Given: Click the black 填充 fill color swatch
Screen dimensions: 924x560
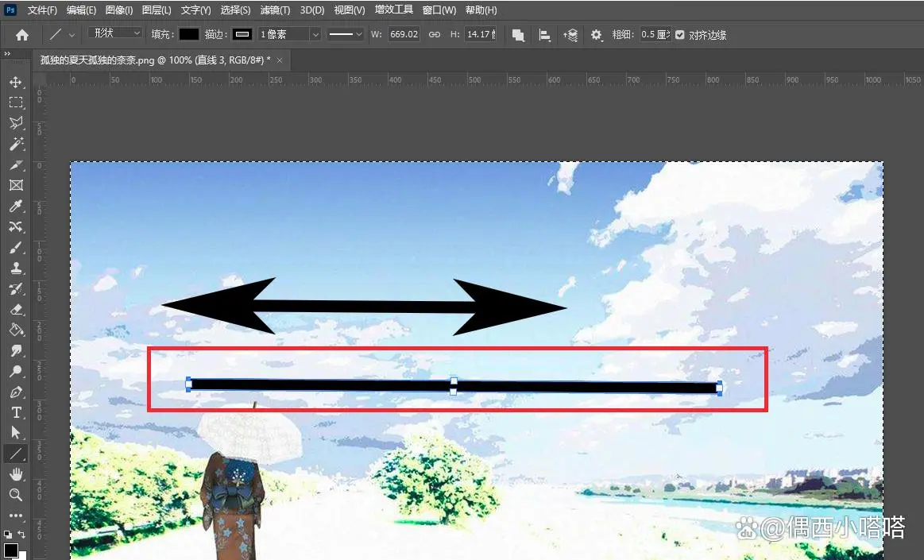Looking at the screenshot, I should point(188,35).
